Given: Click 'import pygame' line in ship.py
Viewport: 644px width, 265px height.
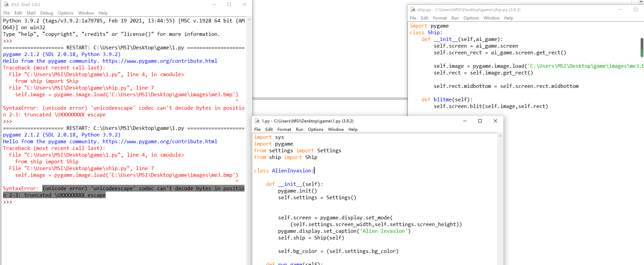Looking at the screenshot, I should point(429,26).
